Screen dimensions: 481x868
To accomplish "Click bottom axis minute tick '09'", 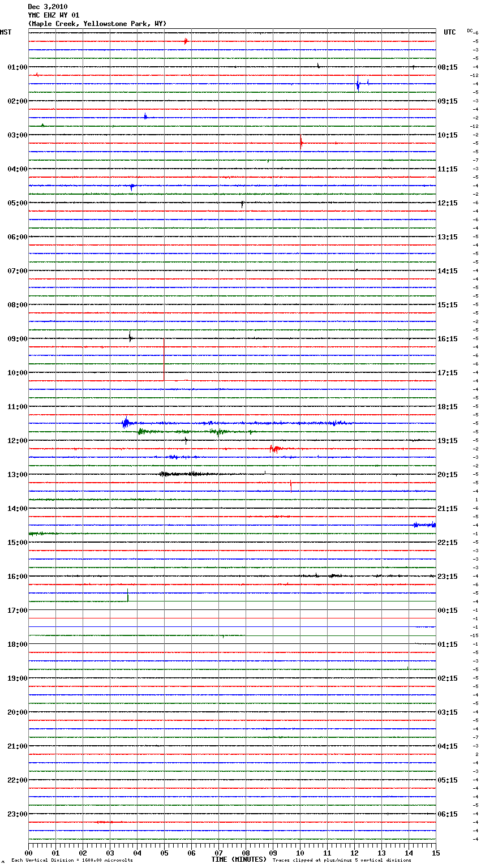I will (273, 853).
